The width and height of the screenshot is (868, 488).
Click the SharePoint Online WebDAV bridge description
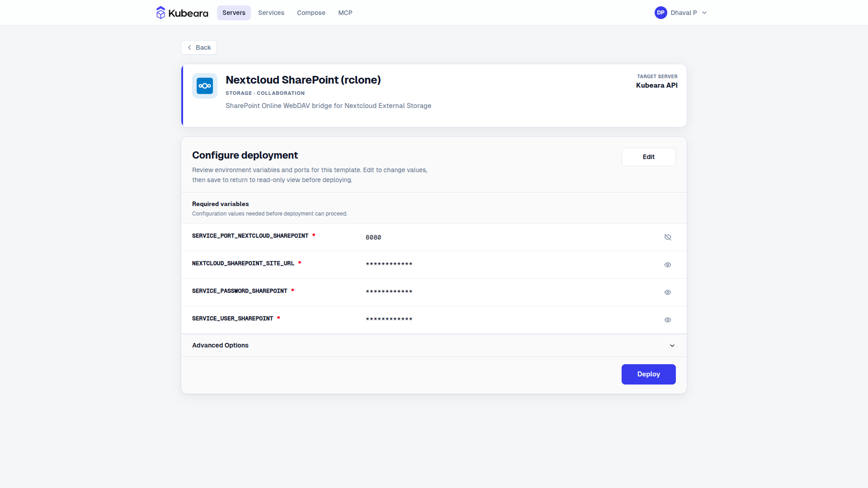328,106
